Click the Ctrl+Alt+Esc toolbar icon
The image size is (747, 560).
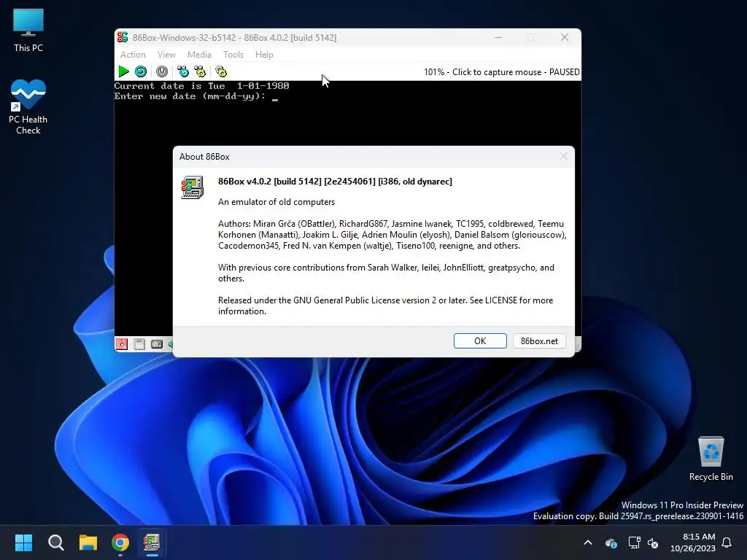click(200, 71)
